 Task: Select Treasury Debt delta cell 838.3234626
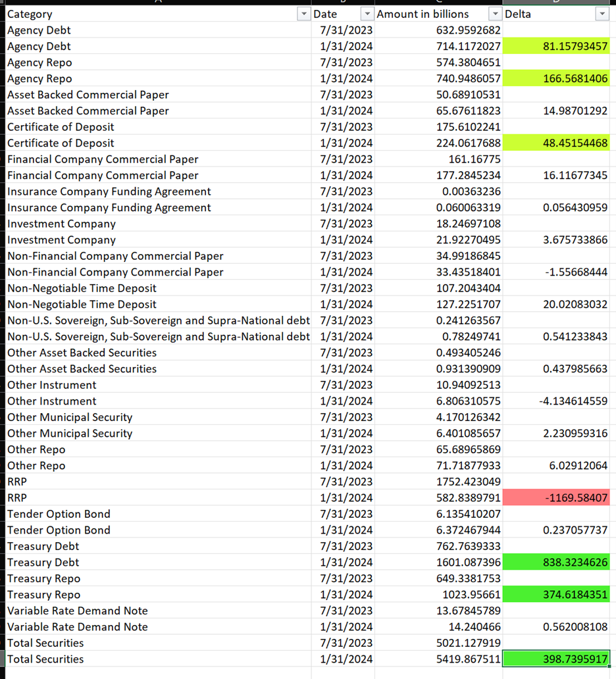(x=556, y=562)
